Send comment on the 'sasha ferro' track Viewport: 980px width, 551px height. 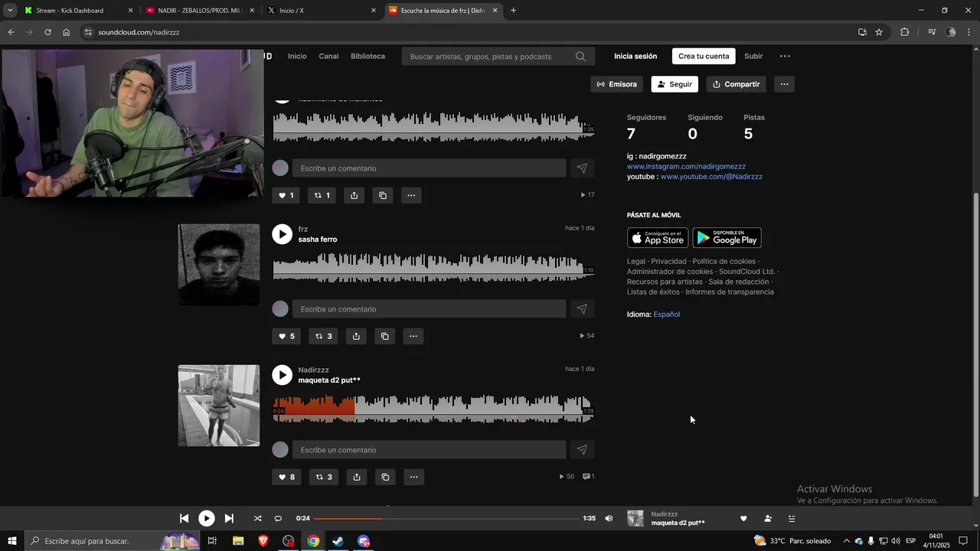coord(582,309)
